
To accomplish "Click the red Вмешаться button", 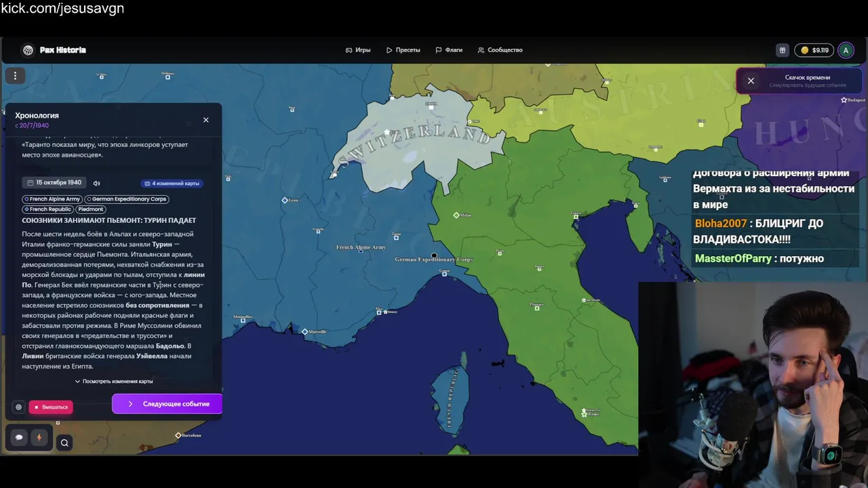I will click(51, 407).
